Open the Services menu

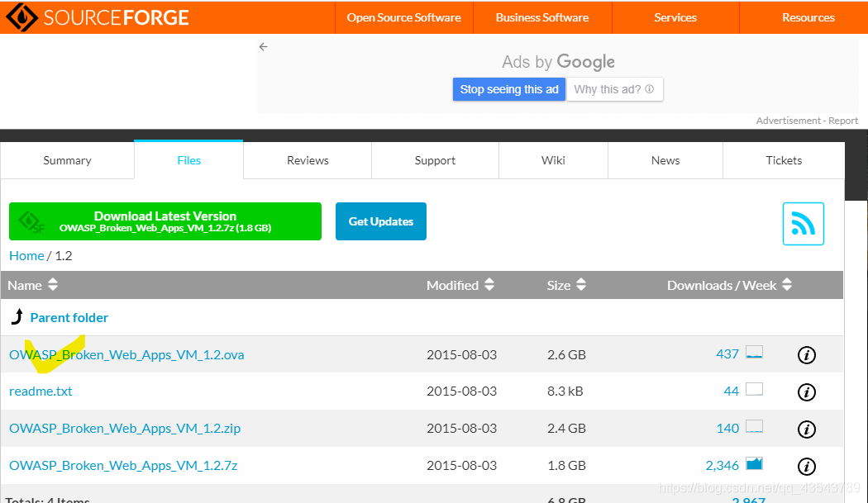click(675, 17)
